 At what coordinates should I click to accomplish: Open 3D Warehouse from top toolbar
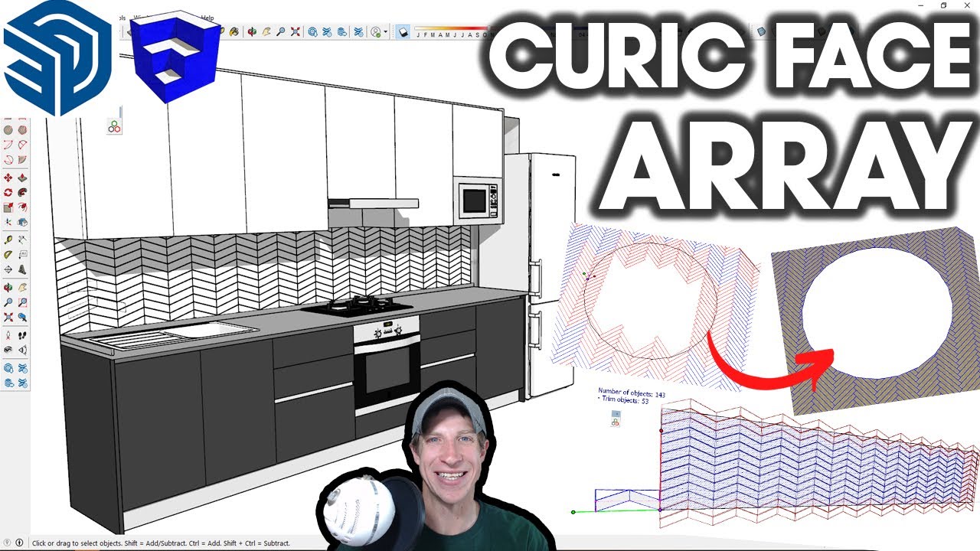[x=312, y=31]
